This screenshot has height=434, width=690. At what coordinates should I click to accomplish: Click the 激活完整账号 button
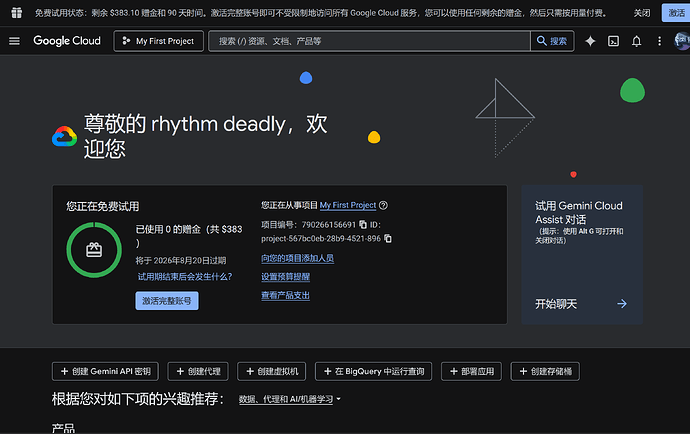167,301
